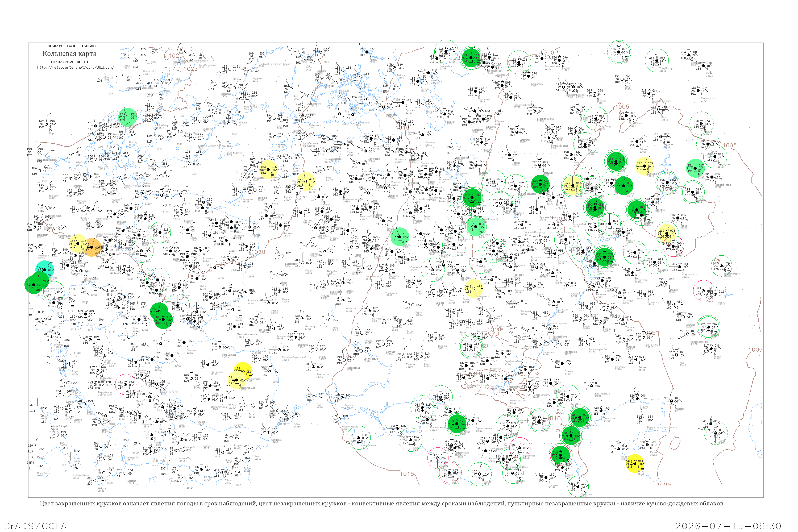
Task: Click the Малые Дербеты station label
Action: [x=542, y=395]
